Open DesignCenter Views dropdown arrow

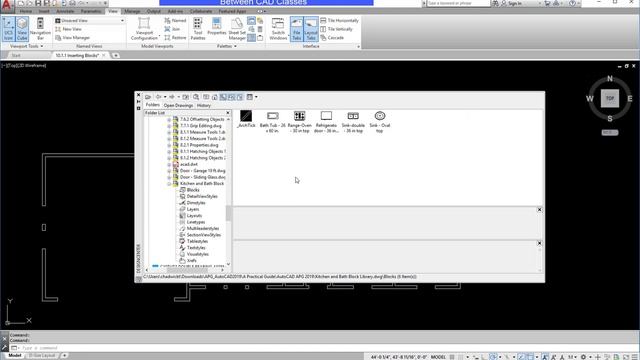coord(256,97)
